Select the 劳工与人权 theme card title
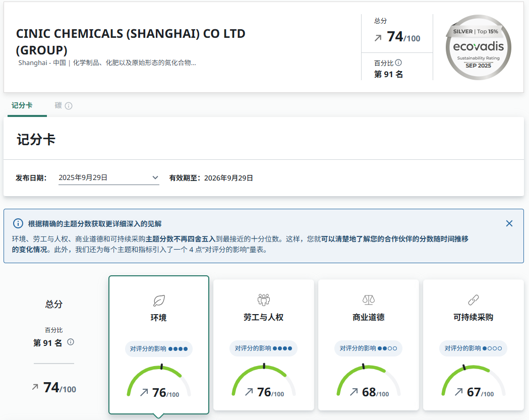The image size is (529, 420). coord(263,318)
